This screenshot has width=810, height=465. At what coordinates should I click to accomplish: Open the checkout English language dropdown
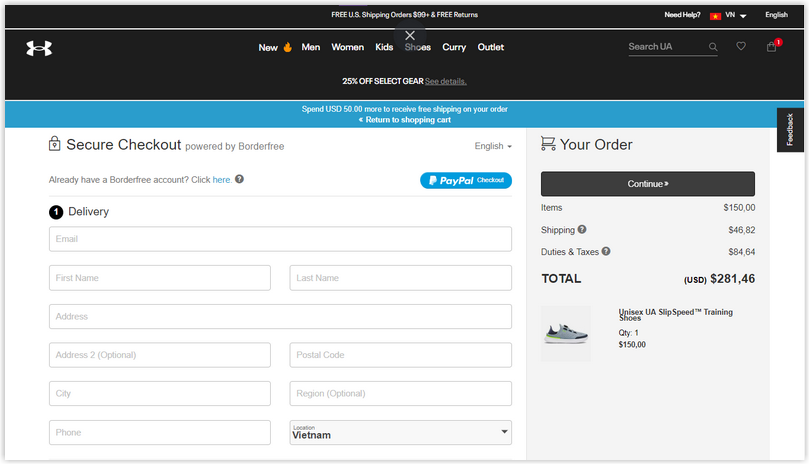click(493, 146)
